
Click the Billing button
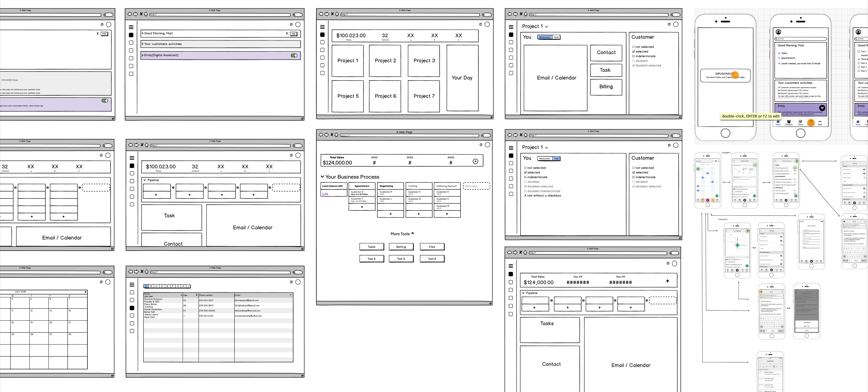pos(606,87)
